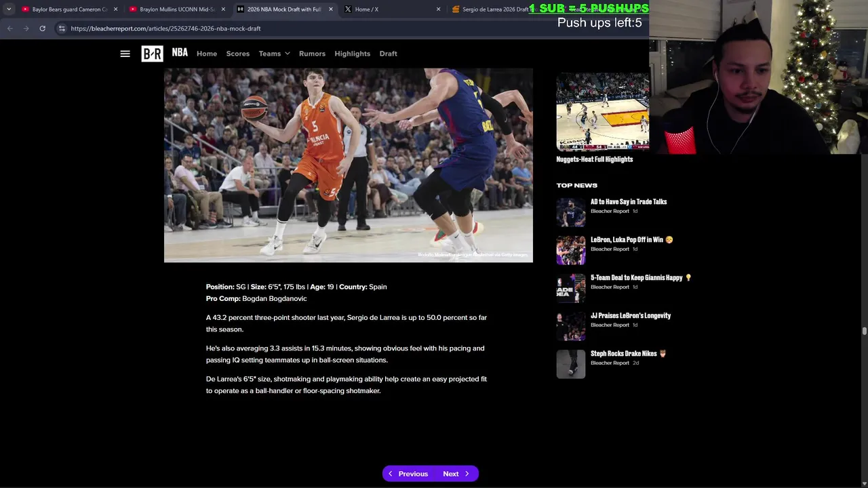Click the 3.3 assists paragraph
868x488 pixels.
point(345,354)
